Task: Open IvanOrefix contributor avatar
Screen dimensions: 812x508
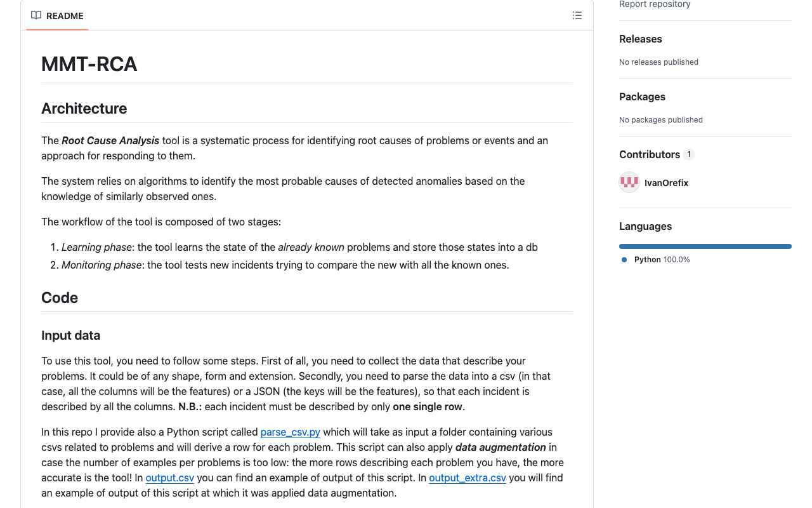Action: click(629, 183)
